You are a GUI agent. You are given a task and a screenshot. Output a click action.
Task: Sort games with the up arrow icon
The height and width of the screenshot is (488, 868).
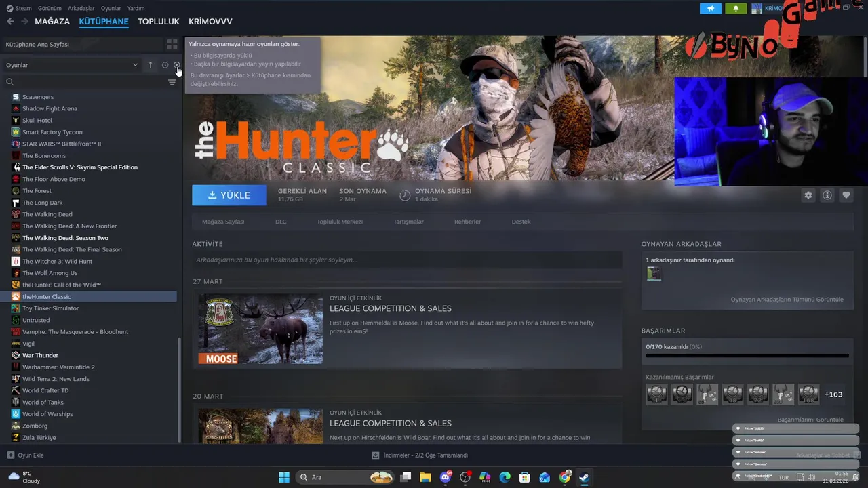click(x=151, y=65)
